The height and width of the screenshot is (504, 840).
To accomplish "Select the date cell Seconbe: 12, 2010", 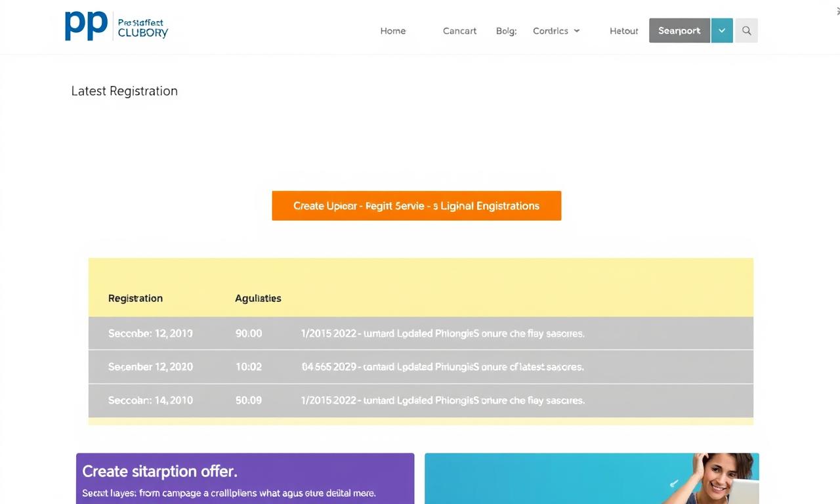I will tap(150, 333).
